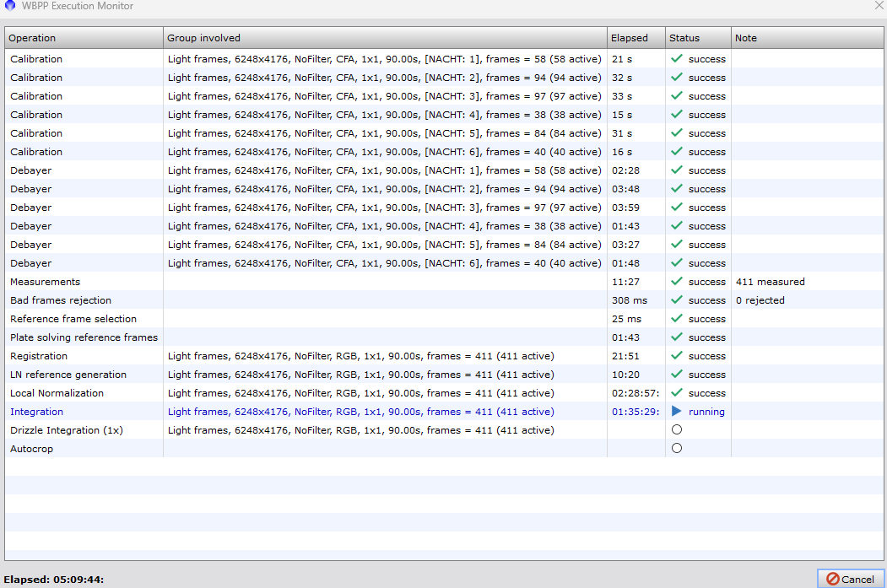Select the Bad frames rejection row
The height and width of the screenshot is (588, 887).
pos(444,300)
